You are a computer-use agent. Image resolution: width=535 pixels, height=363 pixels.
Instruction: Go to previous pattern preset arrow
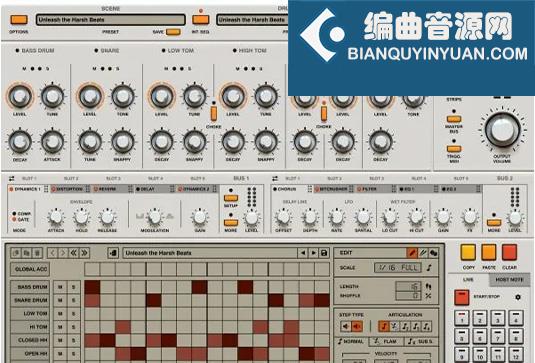(x=303, y=253)
